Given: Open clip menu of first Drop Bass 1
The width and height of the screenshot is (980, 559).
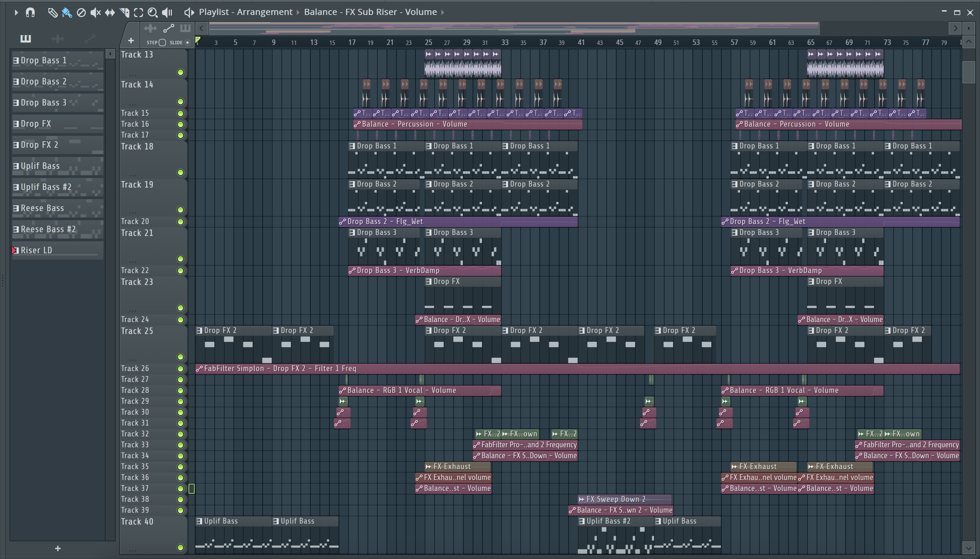Looking at the screenshot, I should click(x=352, y=146).
